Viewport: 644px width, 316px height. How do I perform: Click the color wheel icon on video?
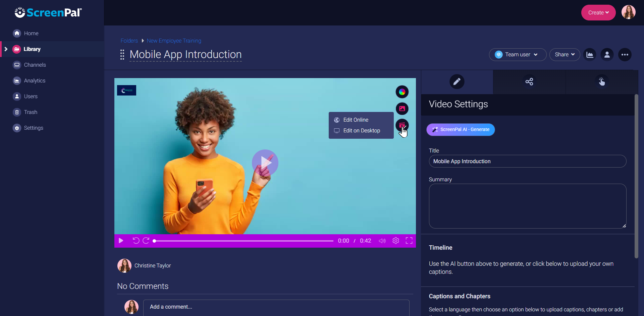[402, 92]
